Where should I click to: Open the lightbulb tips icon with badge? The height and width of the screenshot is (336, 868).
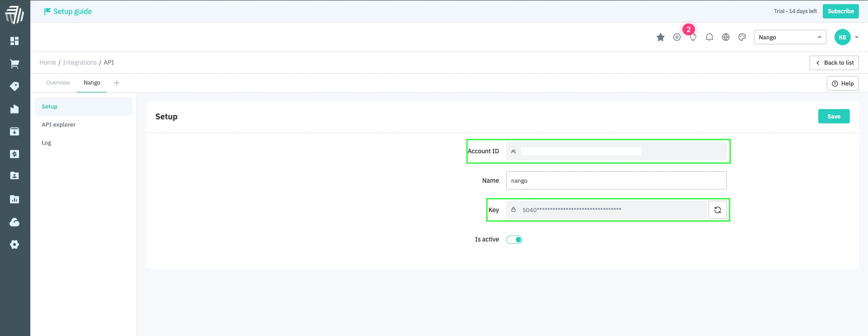(693, 37)
